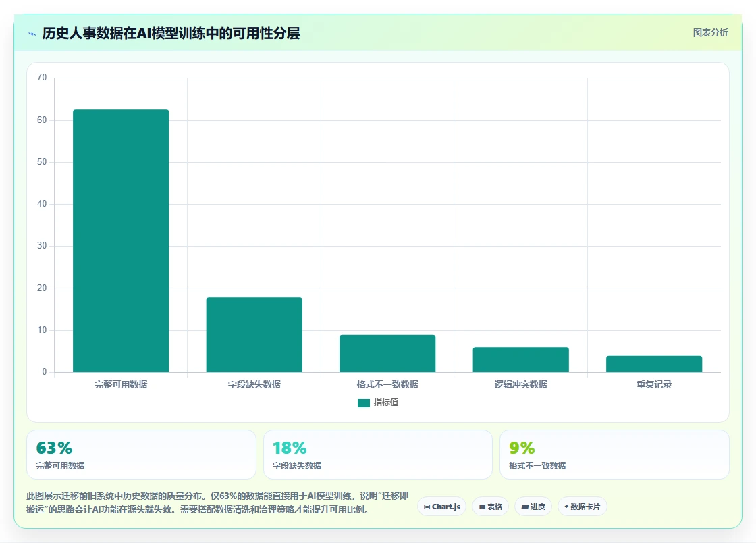Click the 指标值 legend label
The height and width of the screenshot is (543, 756).
pyautogui.click(x=385, y=403)
